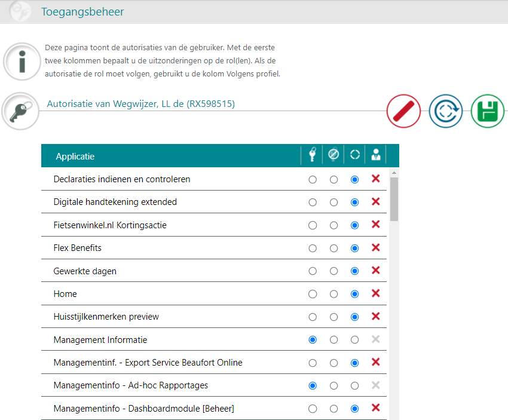The image size is (508, 420).
Task: Click the red X for Huisstijlkenmerken preview
Action: [x=376, y=317]
